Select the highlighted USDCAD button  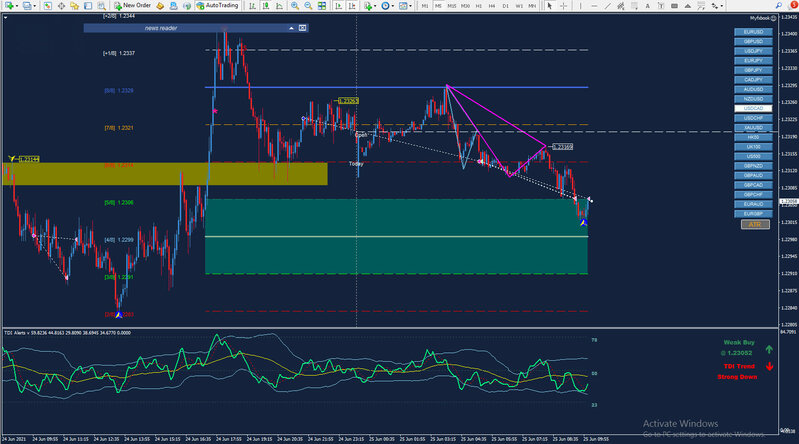click(753, 109)
